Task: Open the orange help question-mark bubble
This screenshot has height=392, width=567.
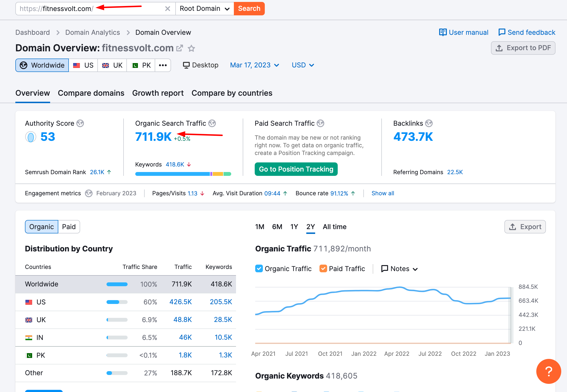Action: click(549, 371)
